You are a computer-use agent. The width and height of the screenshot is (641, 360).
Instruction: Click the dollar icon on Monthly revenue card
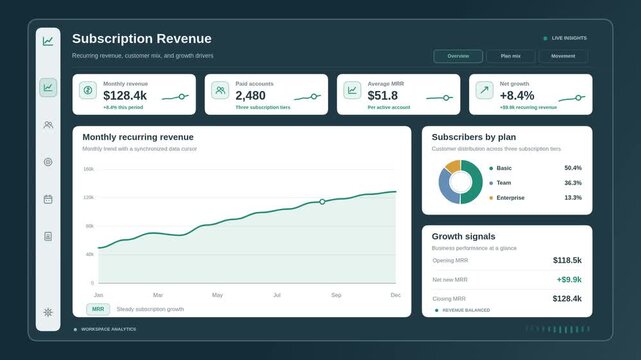(x=88, y=90)
